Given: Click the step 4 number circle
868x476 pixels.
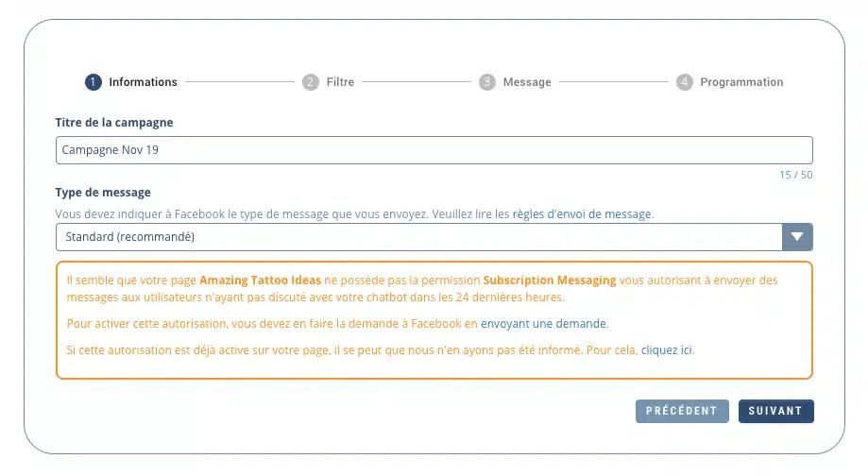Looking at the screenshot, I should coord(685,82).
